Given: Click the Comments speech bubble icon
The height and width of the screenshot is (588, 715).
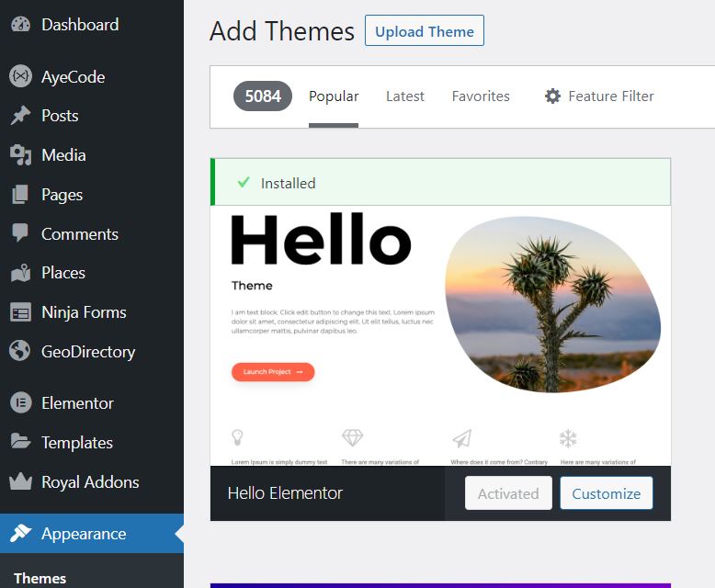Looking at the screenshot, I should click(x=20, y=232).
